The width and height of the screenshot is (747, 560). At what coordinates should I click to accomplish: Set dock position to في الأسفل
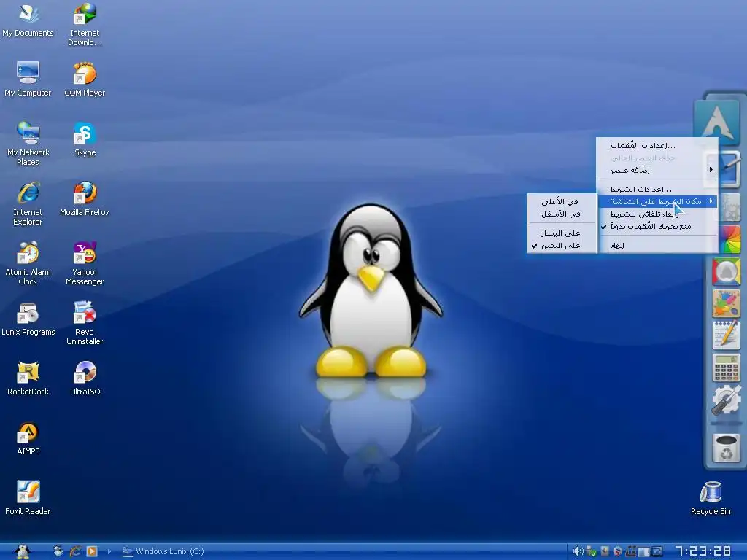coord(561,214)
